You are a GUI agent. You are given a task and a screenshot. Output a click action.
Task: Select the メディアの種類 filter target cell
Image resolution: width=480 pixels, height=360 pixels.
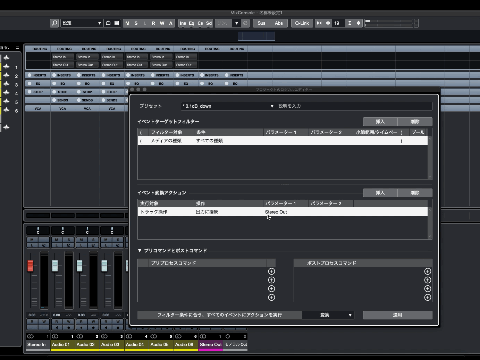tap(167, 141)
